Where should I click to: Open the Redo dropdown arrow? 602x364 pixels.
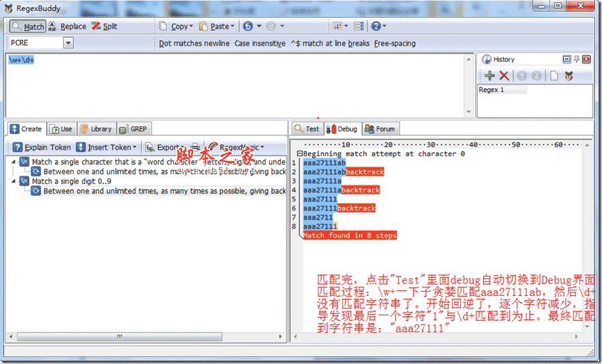[282, 26]
